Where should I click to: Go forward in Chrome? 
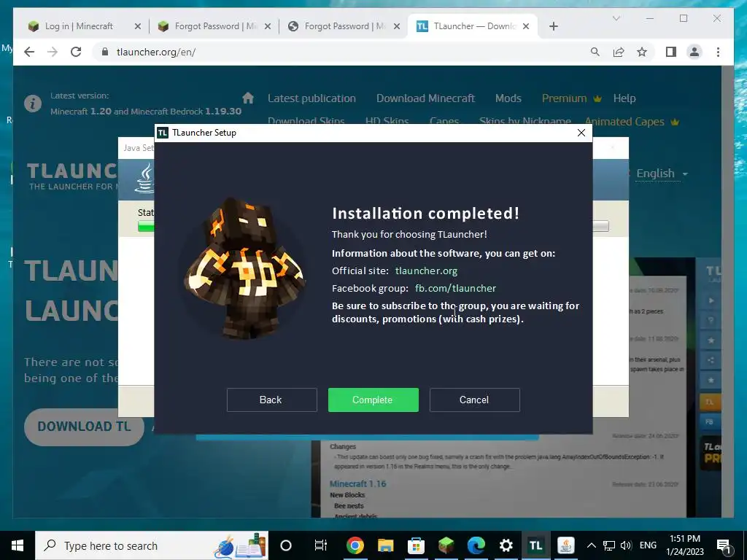pos(53,52)
